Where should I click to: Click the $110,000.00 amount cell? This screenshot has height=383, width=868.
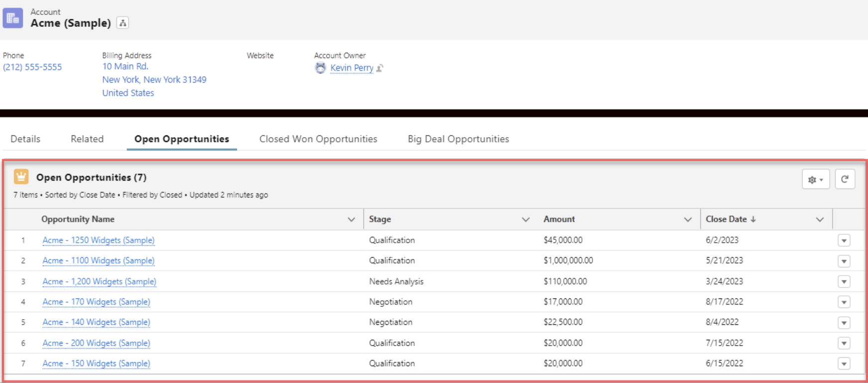[565, 282]
